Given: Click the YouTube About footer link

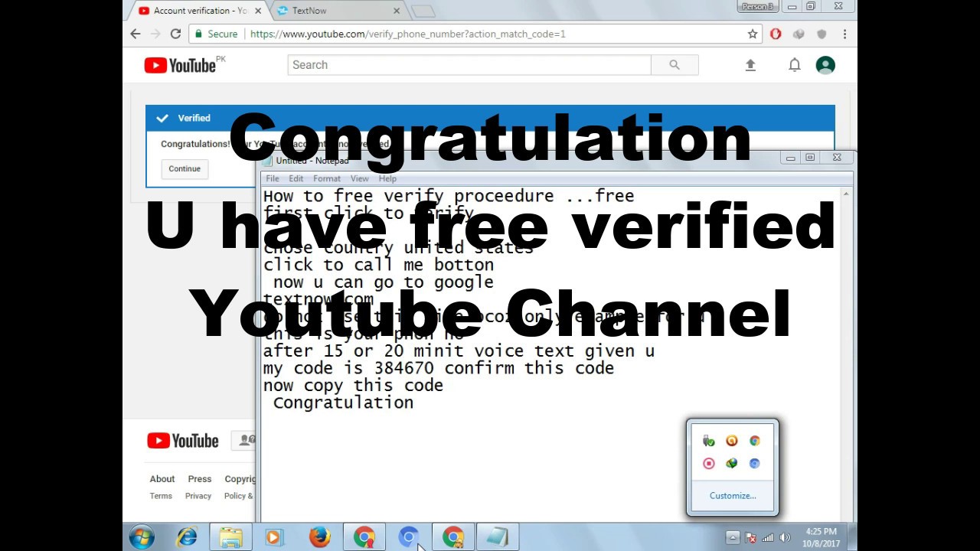Looking at the screenshot, I should (x=162, y=479).
